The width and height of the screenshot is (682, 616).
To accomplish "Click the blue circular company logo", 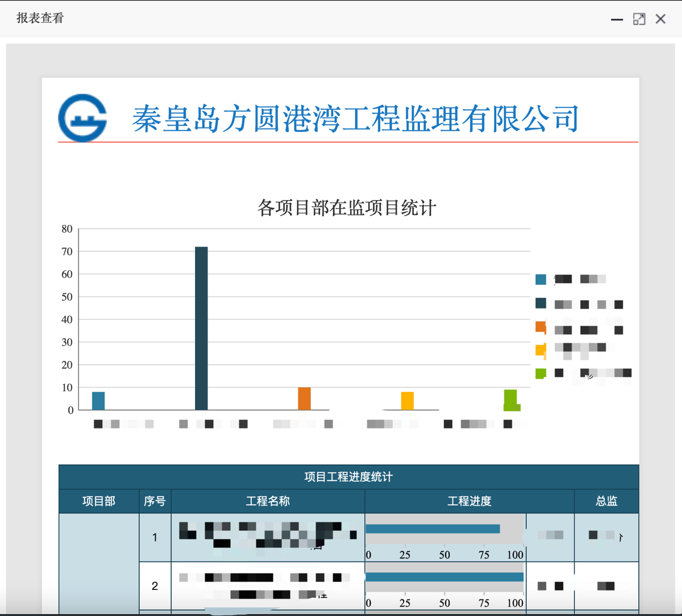I will click(82, 118).
